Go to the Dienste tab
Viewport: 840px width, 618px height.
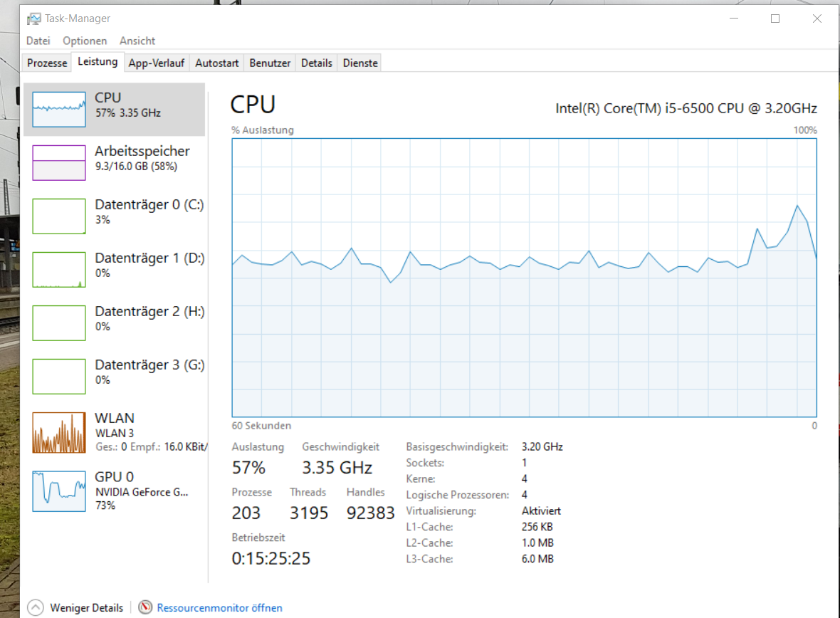(360, 63)
